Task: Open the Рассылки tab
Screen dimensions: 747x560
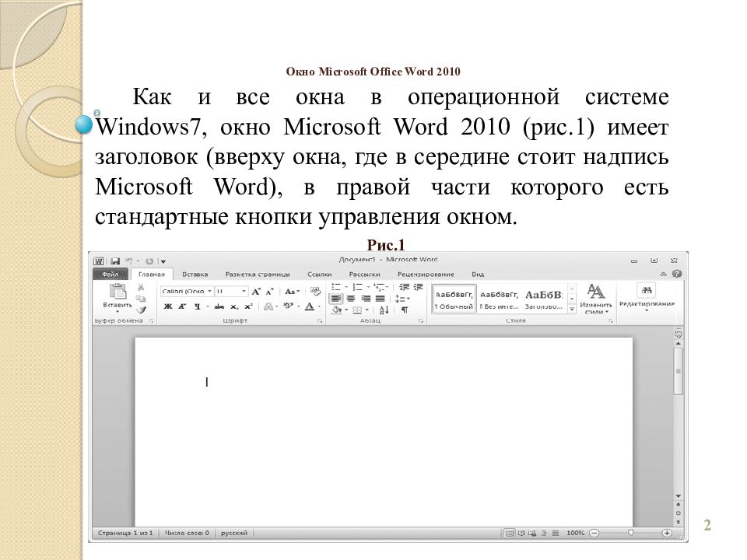Action: (364, 275)
